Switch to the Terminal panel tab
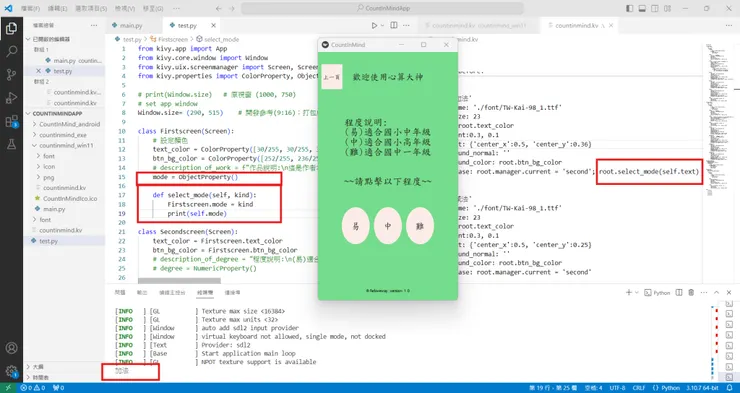This screenshot has height=393, width=740. click(x=205, y=293)
